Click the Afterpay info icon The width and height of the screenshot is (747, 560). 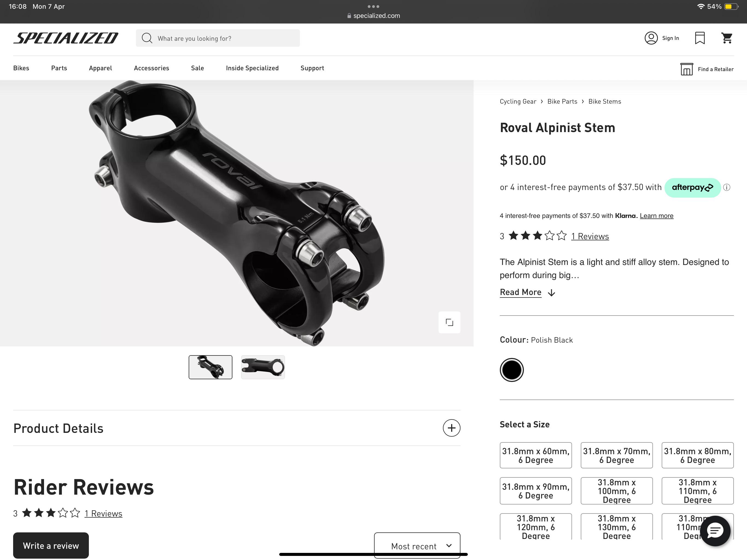point(727,188)
